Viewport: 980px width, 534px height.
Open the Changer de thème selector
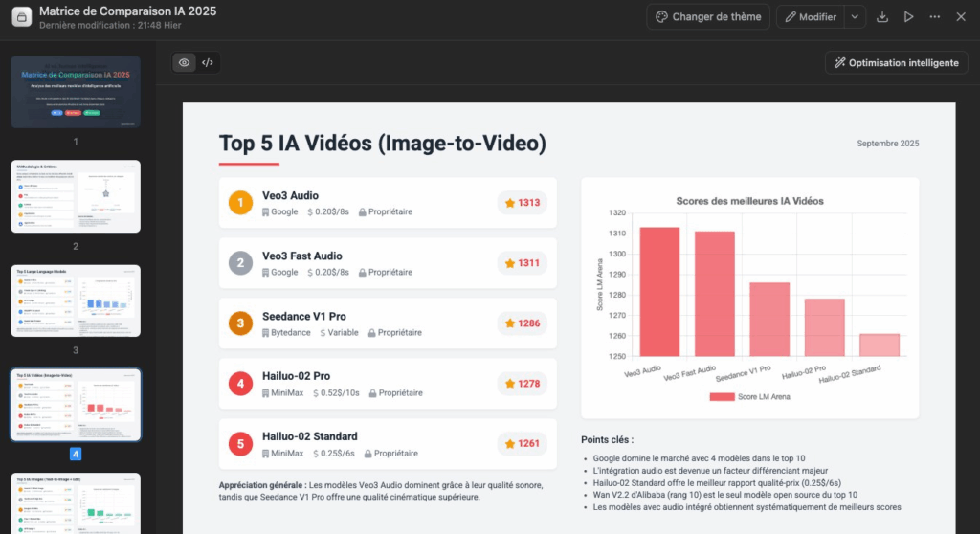click(709, 17)
